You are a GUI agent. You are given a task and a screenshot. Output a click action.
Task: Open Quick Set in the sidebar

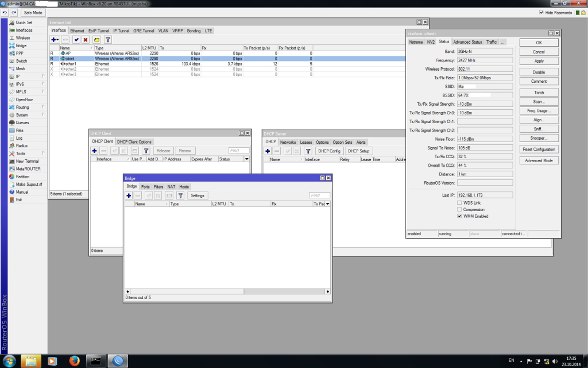(x=24, y=22)
